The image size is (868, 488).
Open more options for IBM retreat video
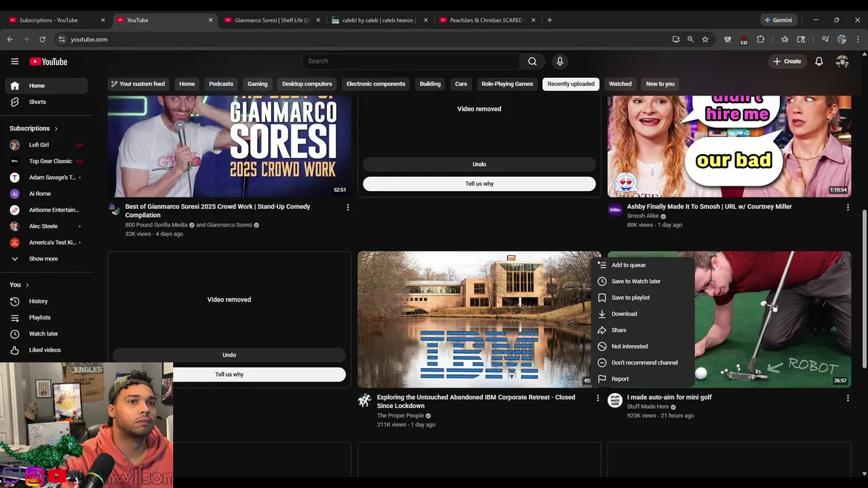(597, 398)
